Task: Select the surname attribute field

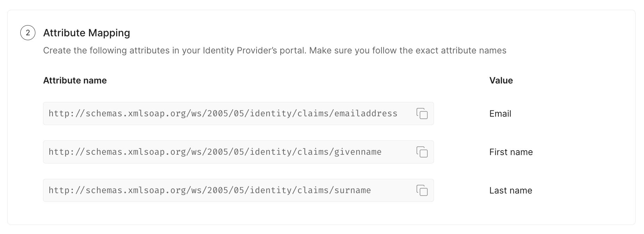Action: click(210, 190)
